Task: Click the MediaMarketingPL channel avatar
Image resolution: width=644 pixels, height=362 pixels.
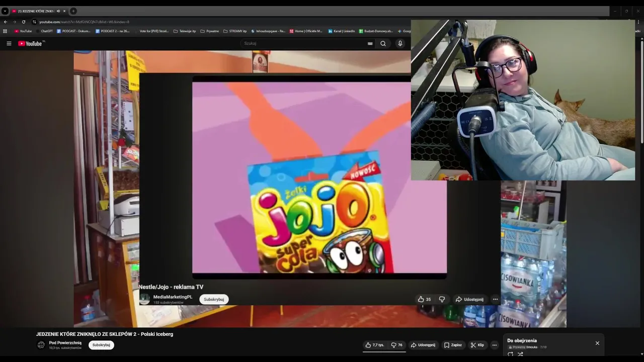Action: click(x=144, y=299)
